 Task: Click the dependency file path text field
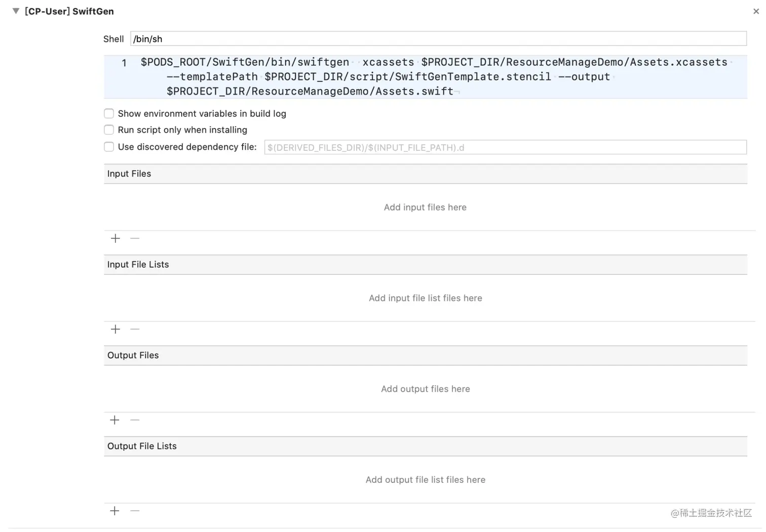(505, 147)
